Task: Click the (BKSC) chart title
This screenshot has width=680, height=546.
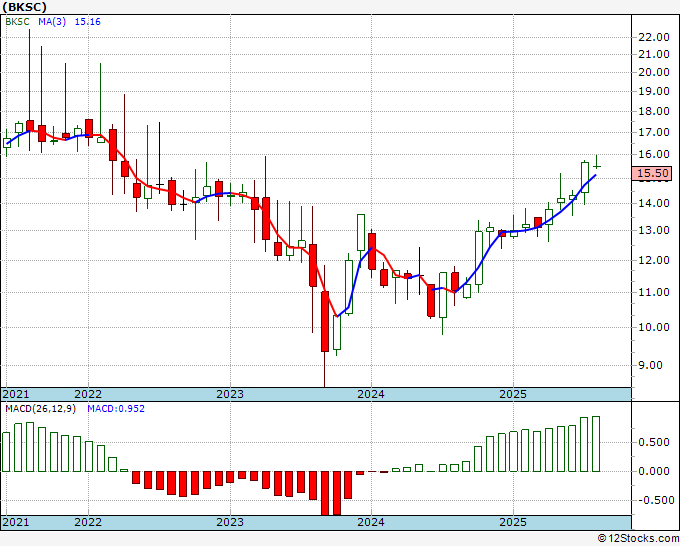Action: tap(24, 7)
